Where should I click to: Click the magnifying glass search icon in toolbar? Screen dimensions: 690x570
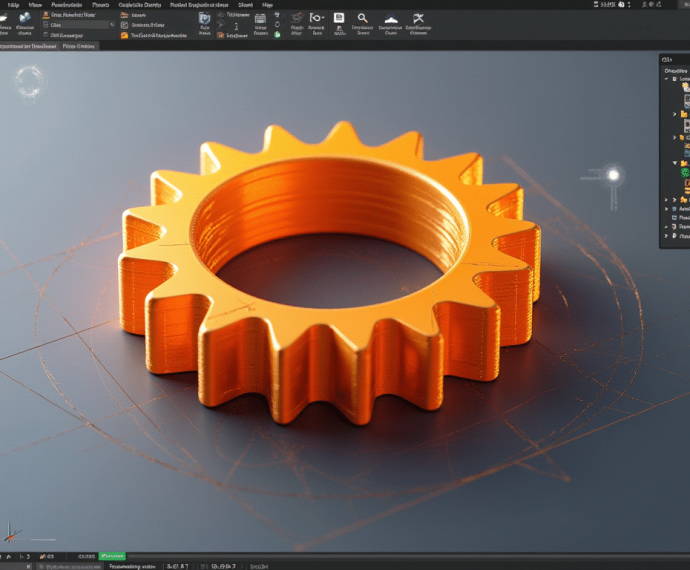pyautogui.click(x=362, y=19)
